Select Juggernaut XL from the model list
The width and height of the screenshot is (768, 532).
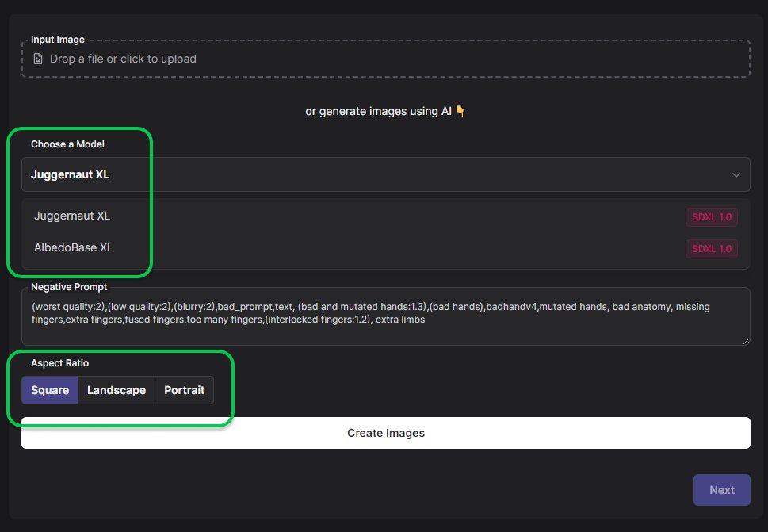[x=385, y=216]
